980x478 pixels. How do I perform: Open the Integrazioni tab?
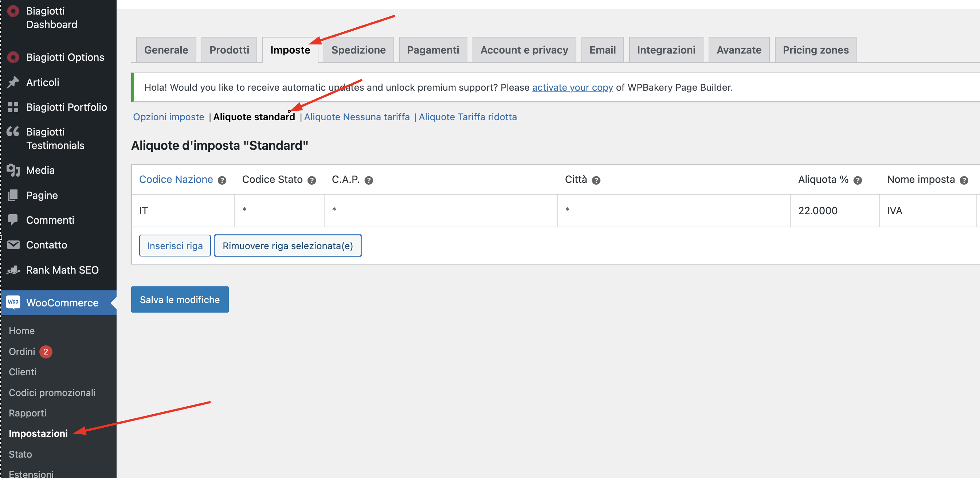[x=666, y=50]
